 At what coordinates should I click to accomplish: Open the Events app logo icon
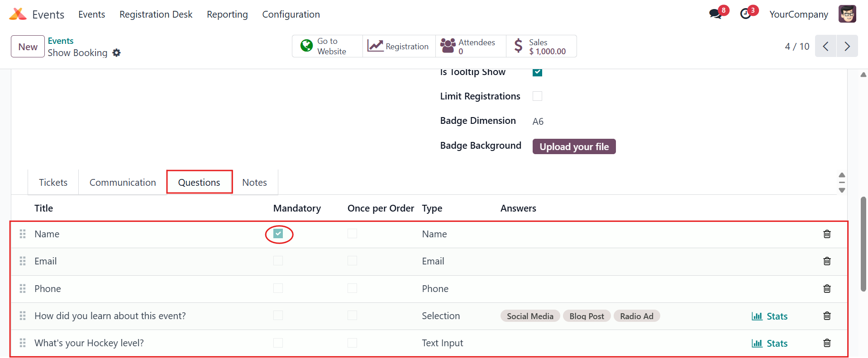[x=18, y=14]
